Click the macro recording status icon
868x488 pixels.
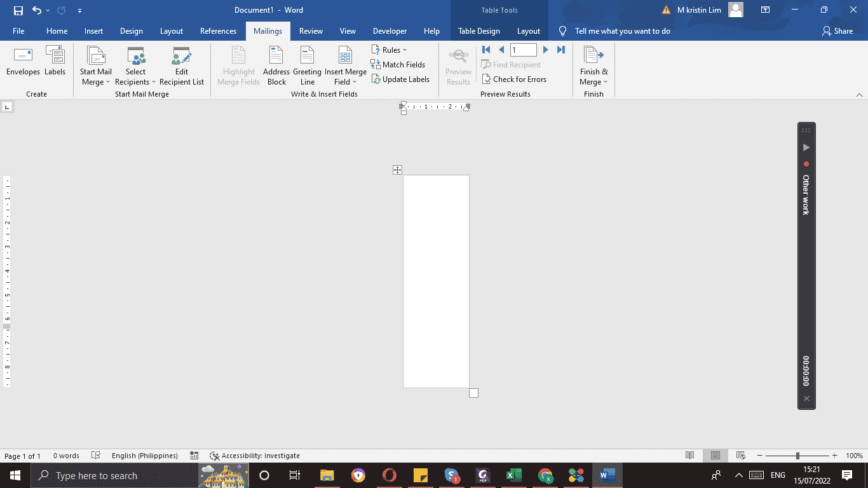[194, 456]
